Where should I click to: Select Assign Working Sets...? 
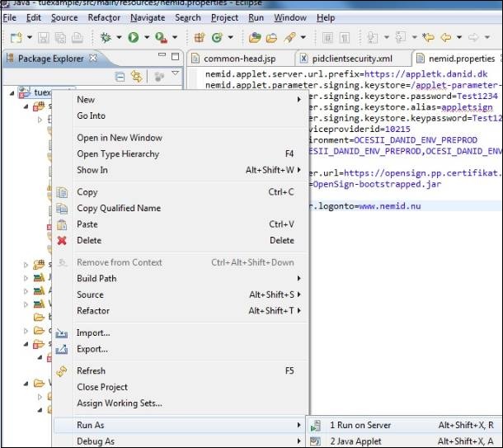[181, 403]
